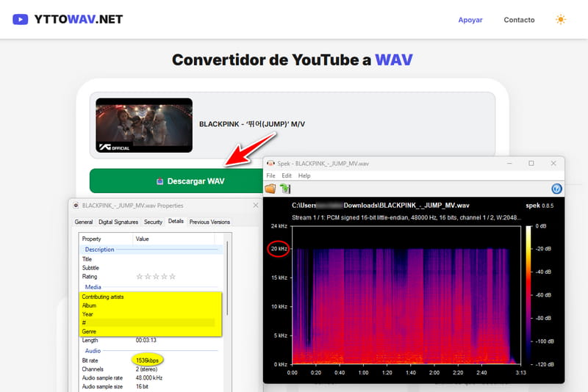Viewport: 588px width, 392px height.
Task: Close the Properties dialog
Action: coord(255,205)
